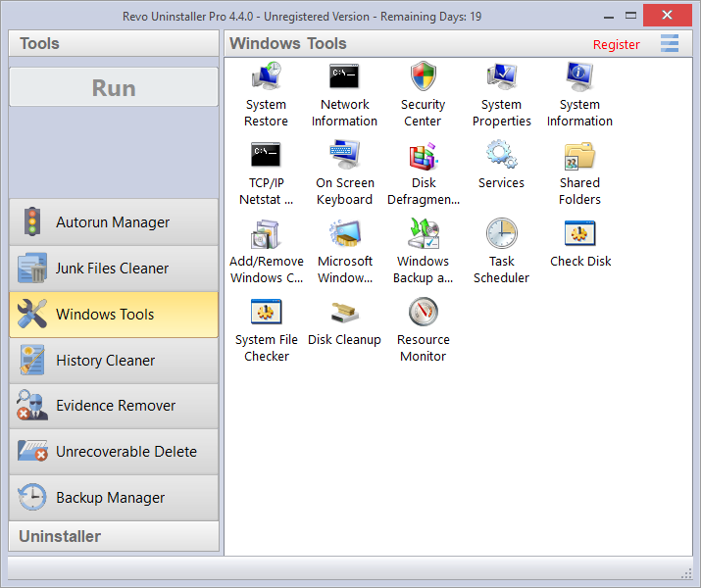Screen dimensions: 701x588
Task: Click the Evidence Remover agent icon
Action: point(32,405)
